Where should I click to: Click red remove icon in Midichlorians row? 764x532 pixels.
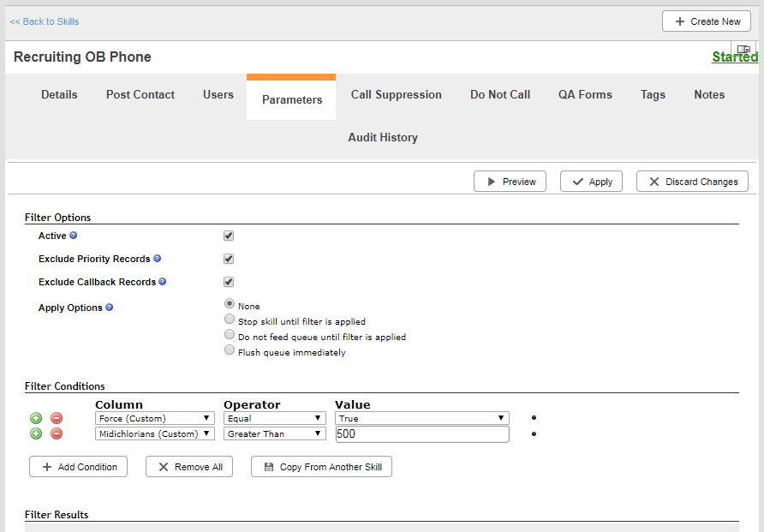pyautogui.click(x=57, y=433)
